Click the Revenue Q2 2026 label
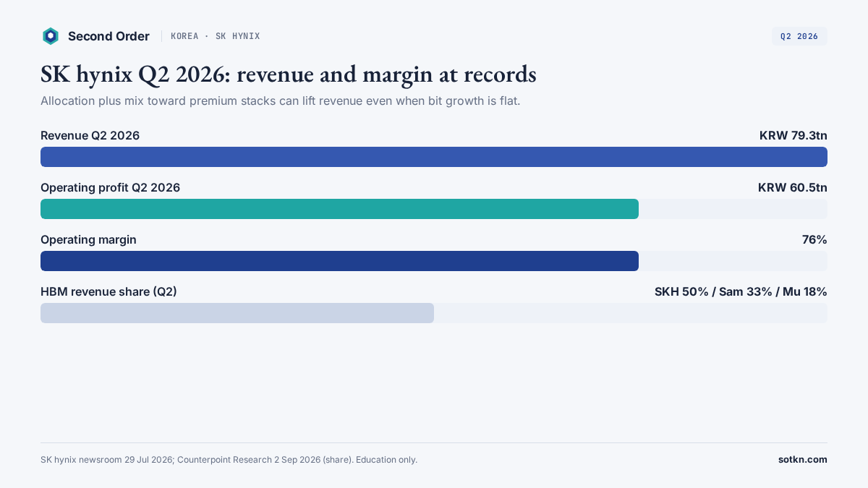The height and width of the screenshot is (488, 868). point(90,136)
